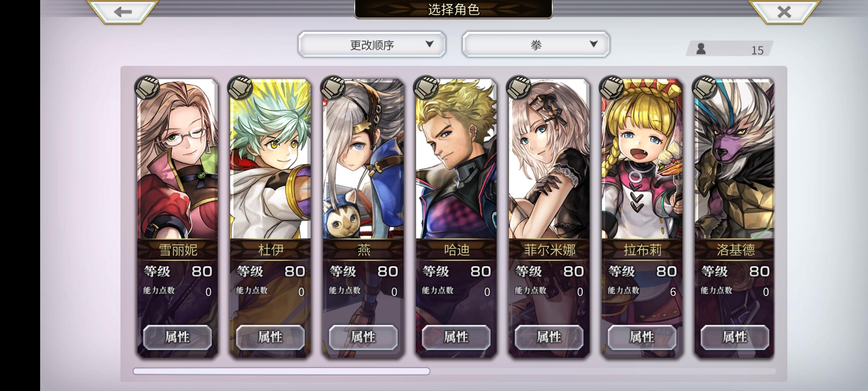Screen dimensions: 868x391
Task: Open the 拳 weapon filter dropdown
Action: pos(536,45)
